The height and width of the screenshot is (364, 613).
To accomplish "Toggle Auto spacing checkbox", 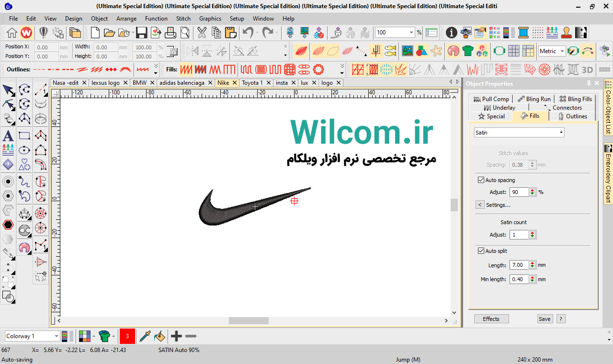I will (481, 180).
